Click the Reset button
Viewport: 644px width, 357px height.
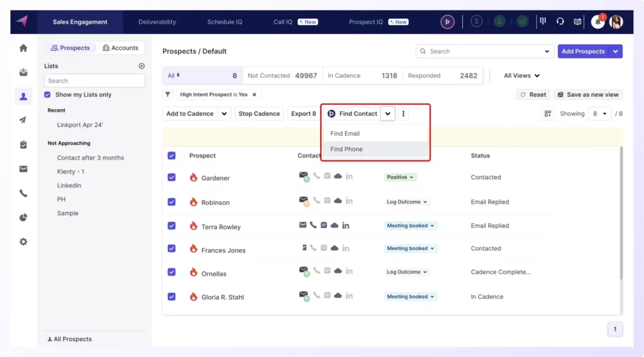click(x=533, y=95)
